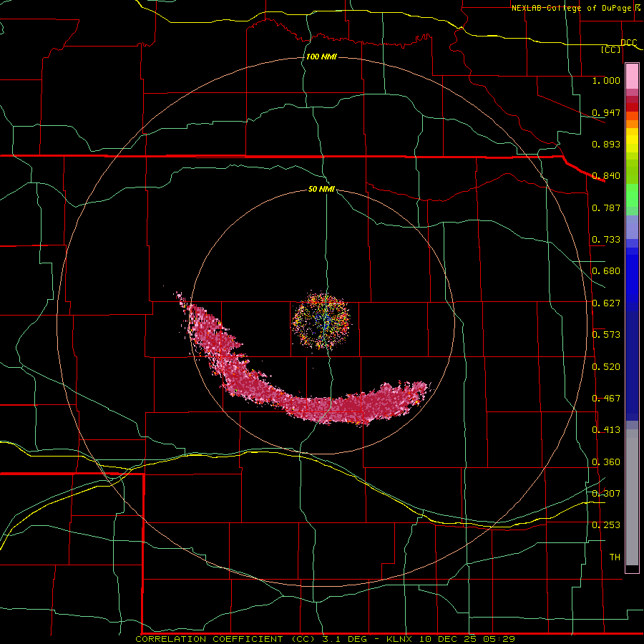
Task: Click the 0.253 scale value
Action: (x=606, y=525)
